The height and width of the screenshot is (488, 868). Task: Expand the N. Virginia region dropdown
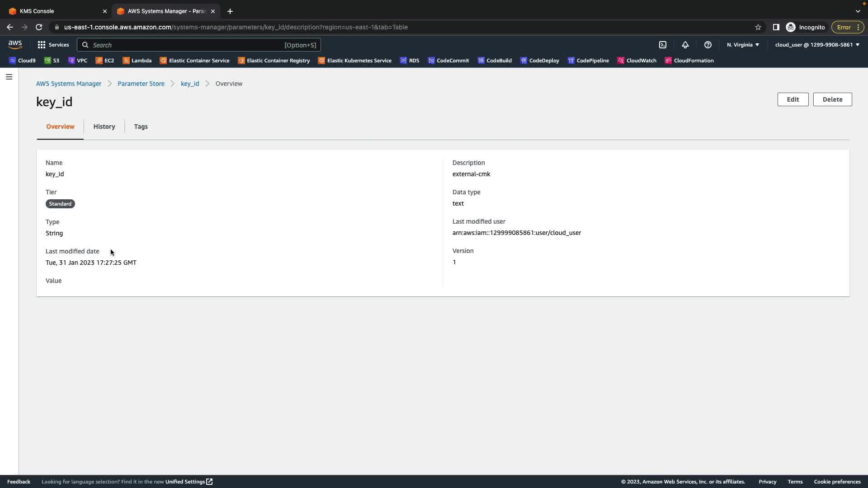pyautogui.click(x=743, y=45)
